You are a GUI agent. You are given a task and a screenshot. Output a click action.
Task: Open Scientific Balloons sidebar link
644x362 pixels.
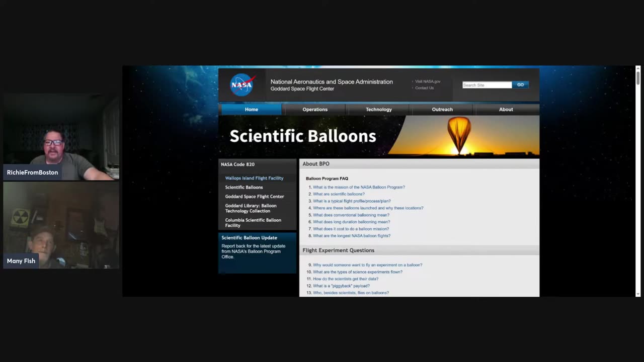pos(244,187)
